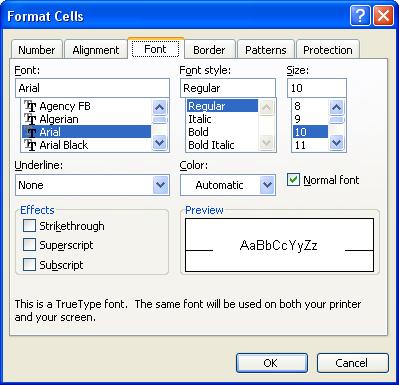Open the Automatic color dropdown

click(267, 185)
